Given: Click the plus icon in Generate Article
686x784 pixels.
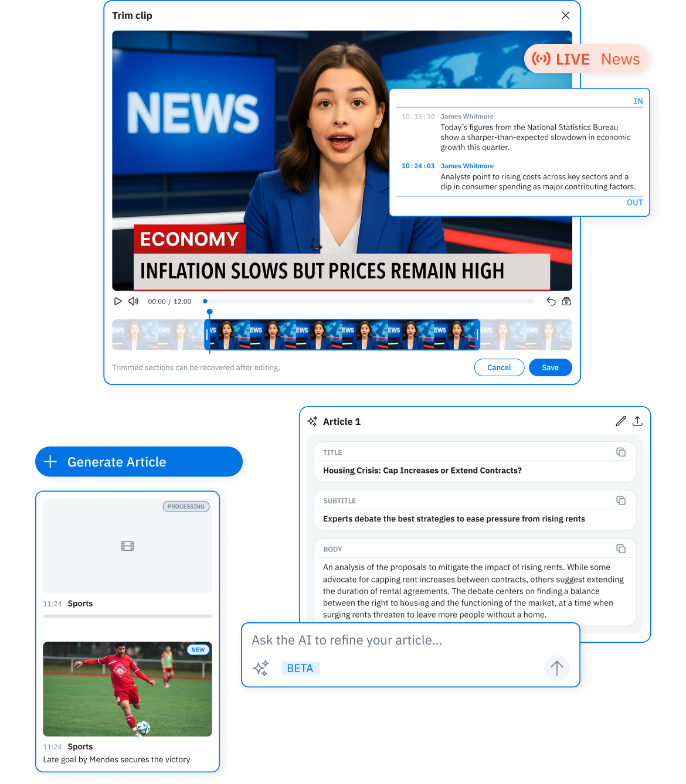Looking at the screenshot, I should pos(50,462).
